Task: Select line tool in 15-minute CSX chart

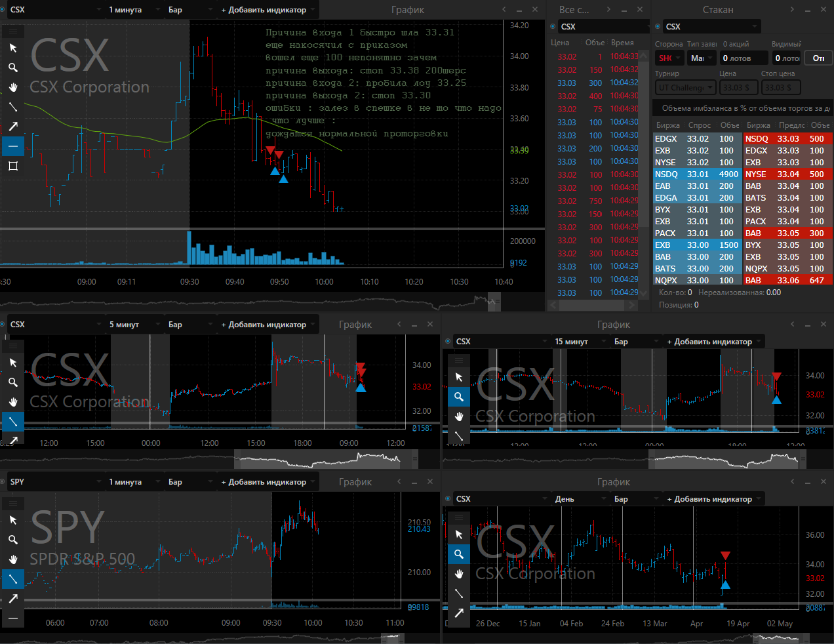Action: coord(459,435)
